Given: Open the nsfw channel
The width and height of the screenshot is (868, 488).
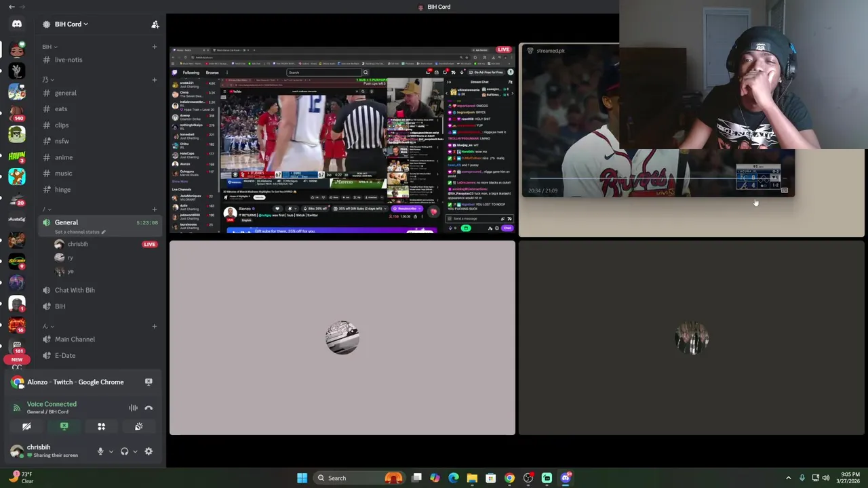Looking at the screenshot, I should pos(99,141).
